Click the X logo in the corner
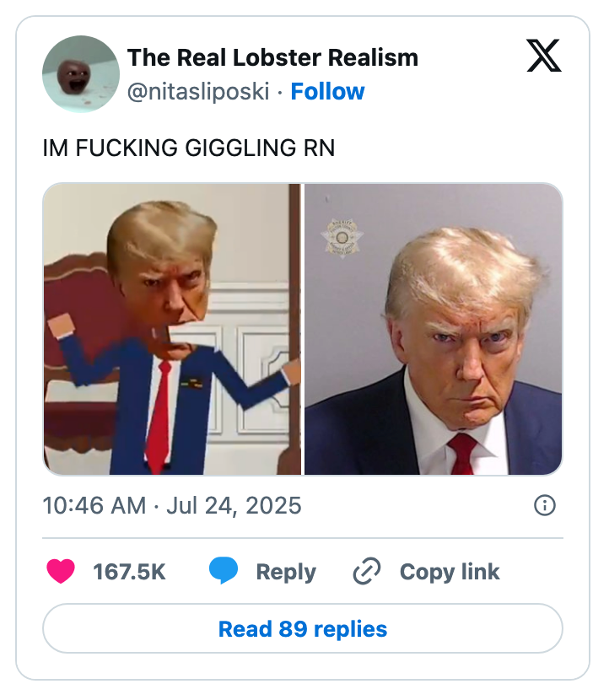Screen dimensions: 609x700 [x=543, y=56]
